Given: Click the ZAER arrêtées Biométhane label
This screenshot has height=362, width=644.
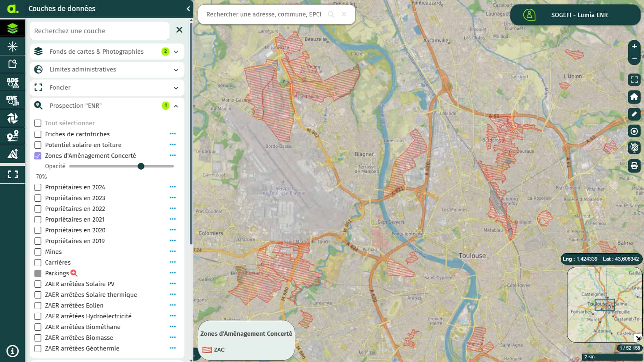Looking at the screenshot, I should [x=83, y=327].
